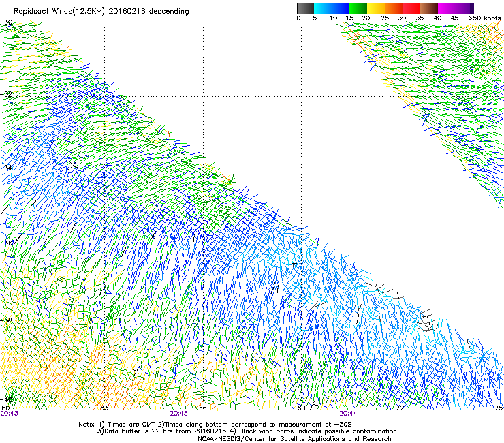Screen dimensions: 504x443
Task: Click the date '20160216' in the title
Action: 127,11
